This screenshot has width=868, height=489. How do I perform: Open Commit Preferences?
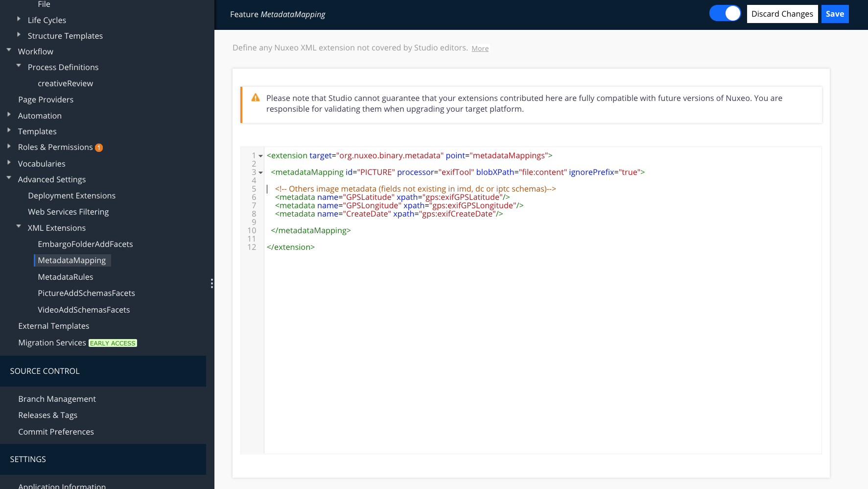56,431
